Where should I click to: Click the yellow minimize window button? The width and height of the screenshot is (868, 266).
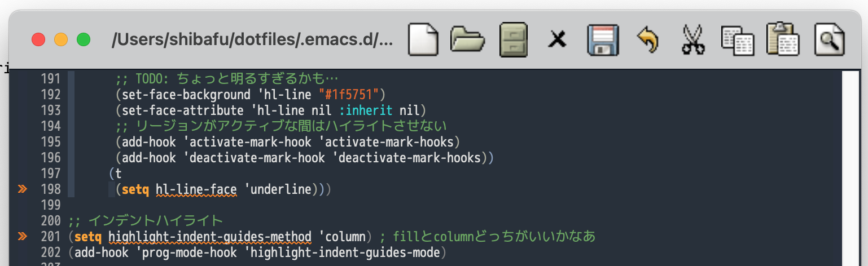(x=61, y=40)
